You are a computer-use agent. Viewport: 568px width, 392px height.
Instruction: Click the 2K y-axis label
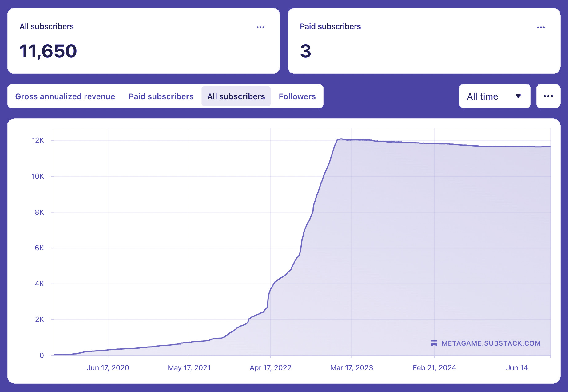coord(39,319)
